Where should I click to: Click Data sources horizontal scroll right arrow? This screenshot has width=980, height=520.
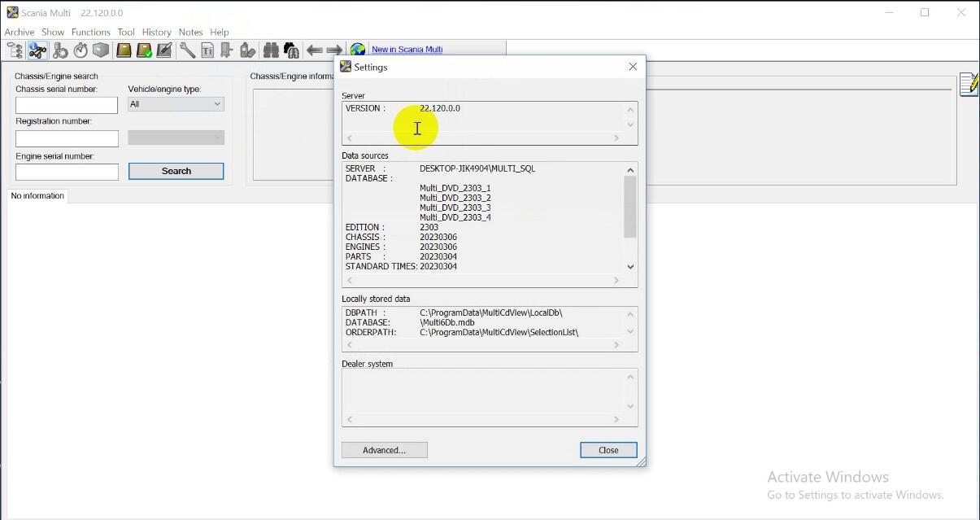[x=616, y=281]
